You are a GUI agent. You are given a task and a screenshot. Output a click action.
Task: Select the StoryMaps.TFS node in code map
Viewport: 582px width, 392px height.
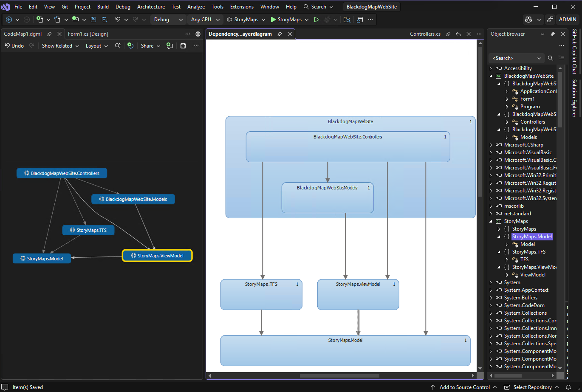point(88,230)
